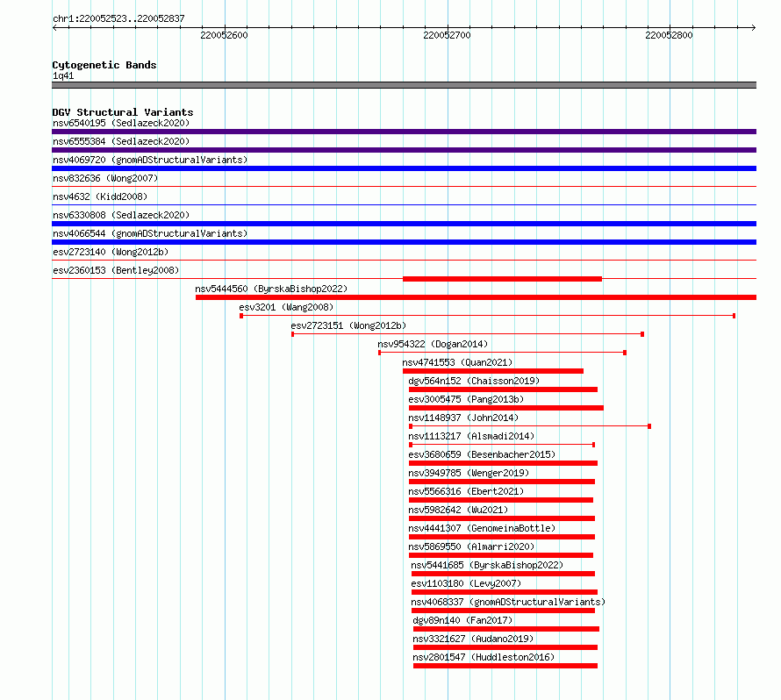
Task: Click the gray 1q41 cytoband bar
Action: tap(404, 85)
